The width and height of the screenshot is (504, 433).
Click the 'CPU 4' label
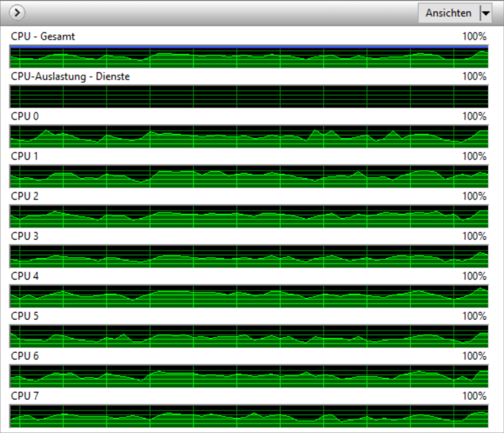(25, 276)
